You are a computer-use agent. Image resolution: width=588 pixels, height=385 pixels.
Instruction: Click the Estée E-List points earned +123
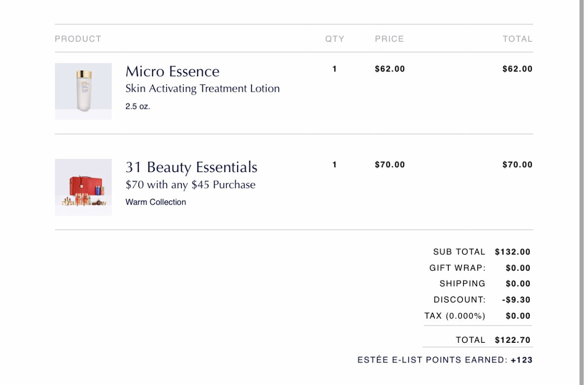[x=521, y=360]
